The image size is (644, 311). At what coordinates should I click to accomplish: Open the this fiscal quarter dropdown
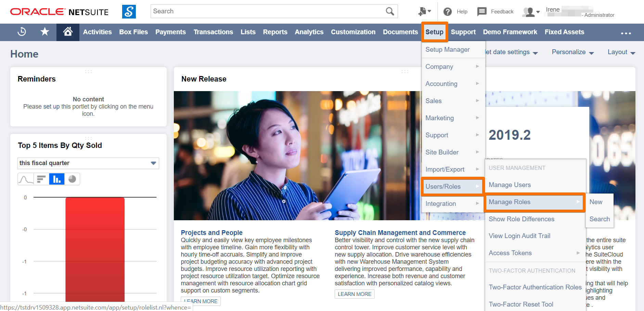coord(88,163)
